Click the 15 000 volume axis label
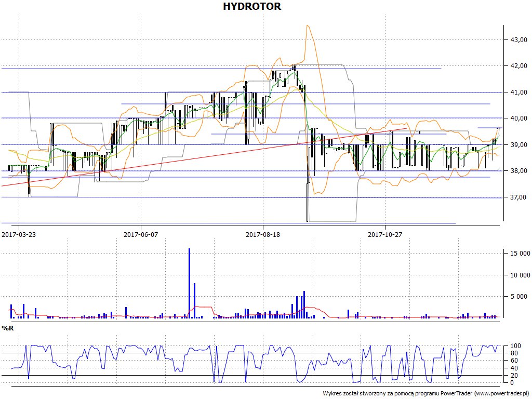The width and height of the screenshot is (532, 399). click(x=520, y=253)
